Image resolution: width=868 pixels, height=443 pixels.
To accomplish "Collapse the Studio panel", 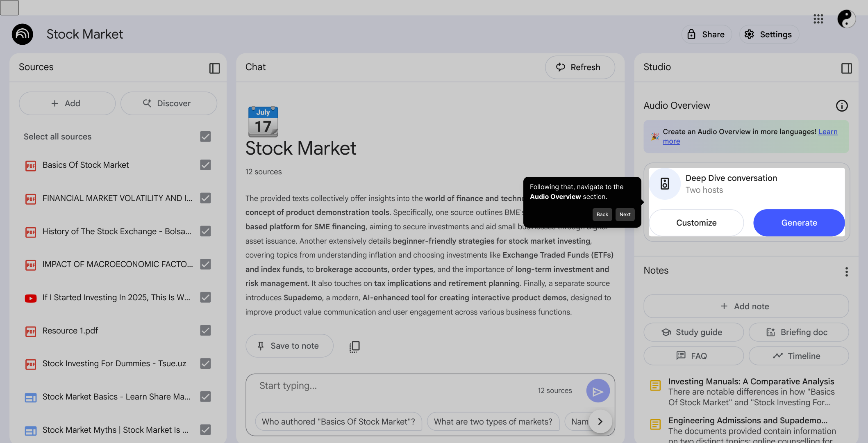I will (846, 68).
